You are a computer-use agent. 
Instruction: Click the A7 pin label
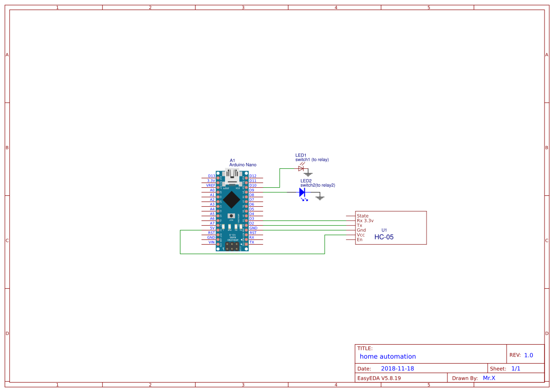[212, 223]
